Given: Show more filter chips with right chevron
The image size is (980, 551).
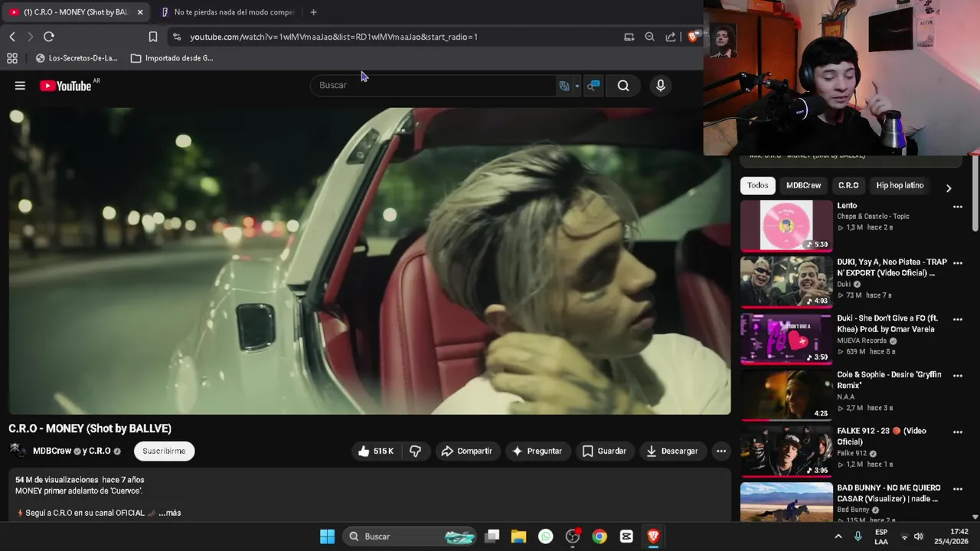Looking at the screenshot, I should point(949,188).
